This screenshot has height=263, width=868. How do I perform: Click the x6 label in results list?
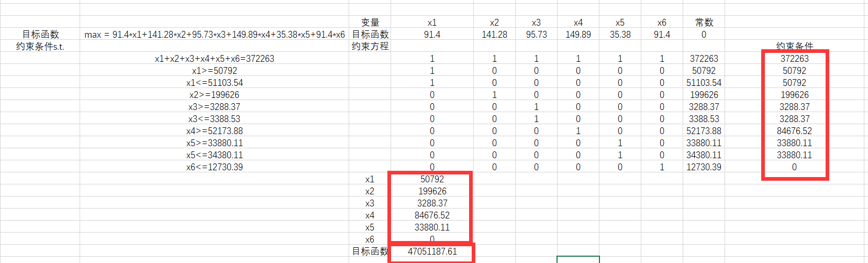point(370,239)
